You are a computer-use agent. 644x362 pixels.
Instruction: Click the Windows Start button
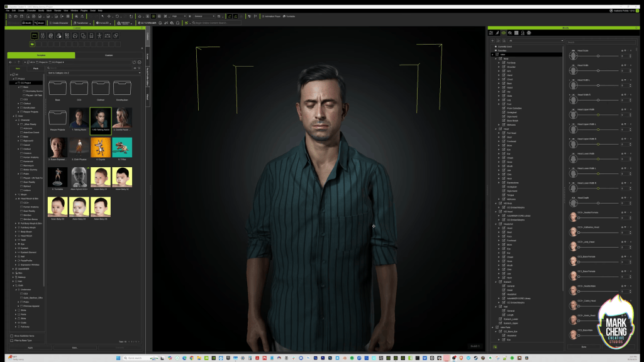click(x=118, y=358)
